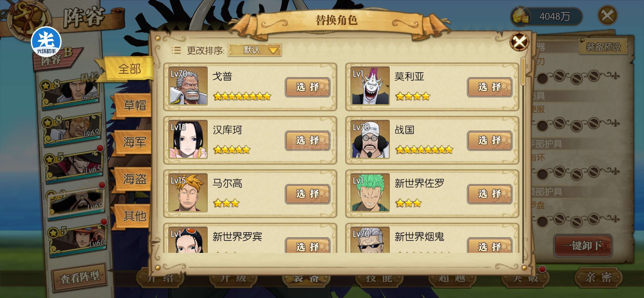Screen dimensions: 644x298
Task: Click 汉库珂 character portrait
Action: 188,139
